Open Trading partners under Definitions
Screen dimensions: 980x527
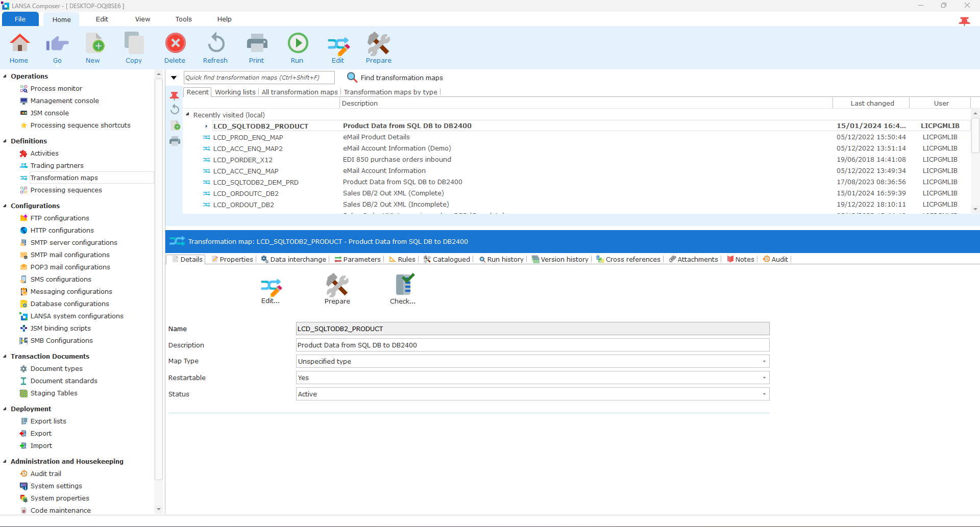pyautogui.click(x=57, y=166)
